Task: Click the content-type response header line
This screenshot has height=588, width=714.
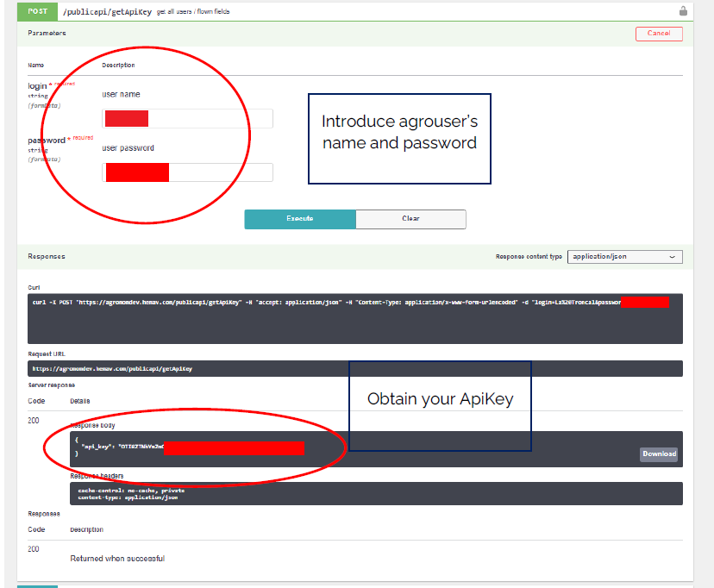Action: [128, 497]
